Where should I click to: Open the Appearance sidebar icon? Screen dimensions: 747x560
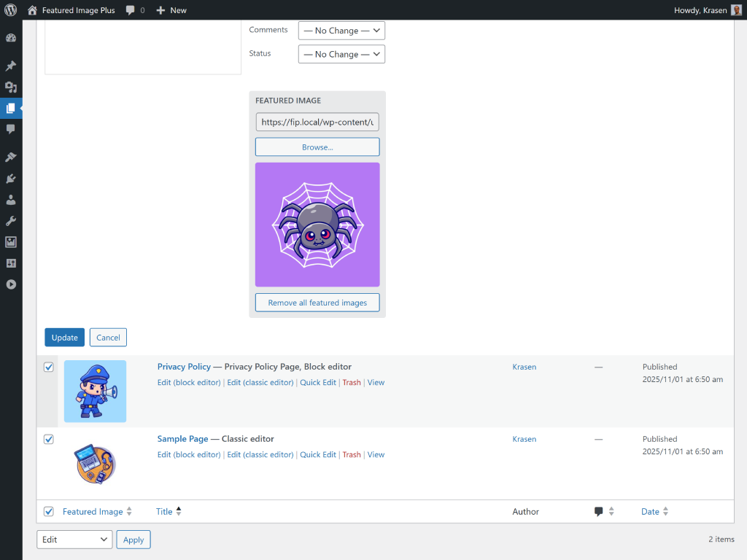coord(11,157)
